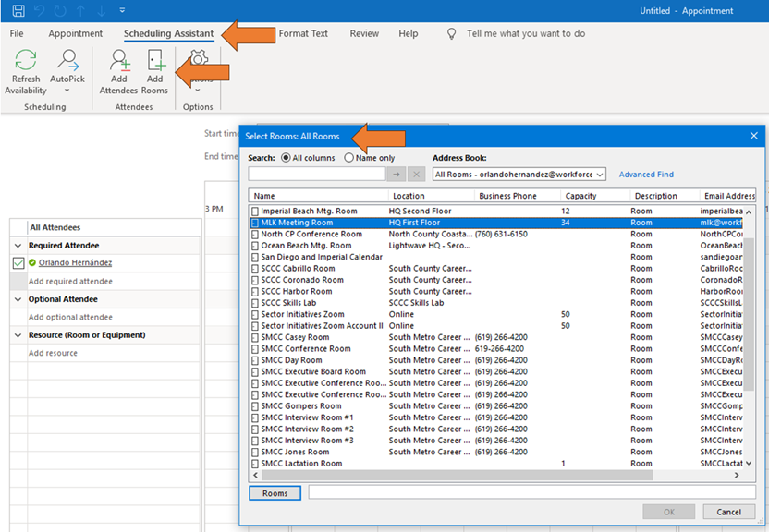Click the lightbulb Tell me icon

tap(452, 34)
